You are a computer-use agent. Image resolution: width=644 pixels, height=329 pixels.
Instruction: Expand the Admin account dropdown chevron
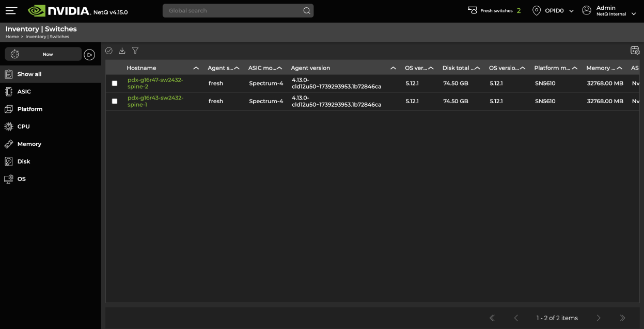pyautogui.click(x=634, y=14)
